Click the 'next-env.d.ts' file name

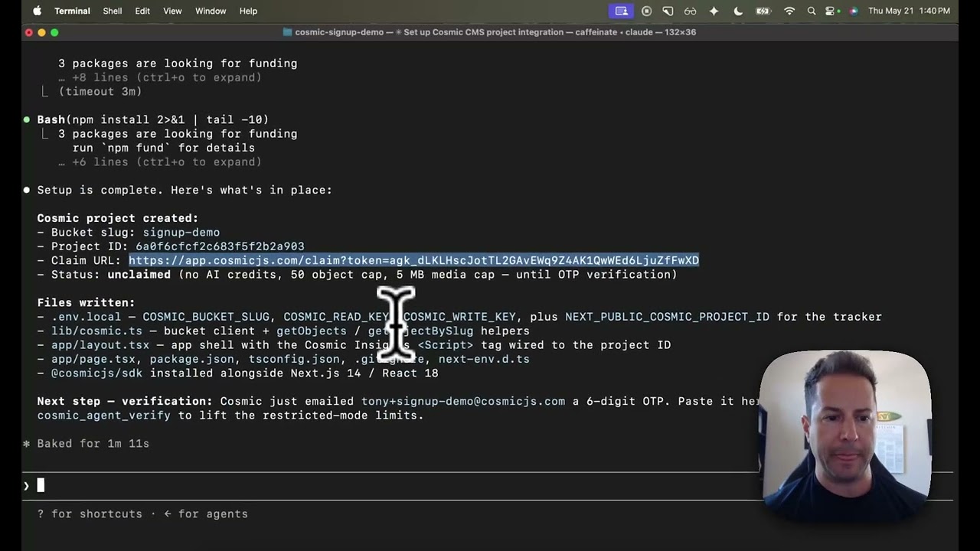pos(484,359)
